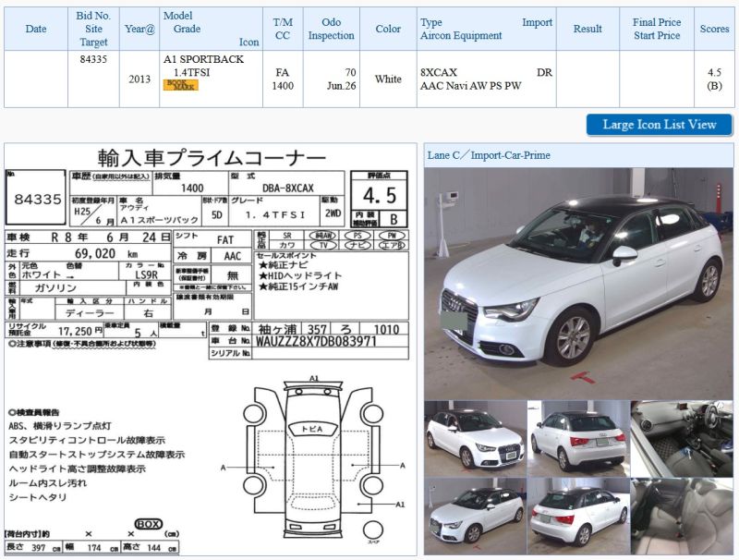Screen dimensions: 739x560
Task: Click the Lane C / Import-Car-Prime label
Action: click(489, 155)
